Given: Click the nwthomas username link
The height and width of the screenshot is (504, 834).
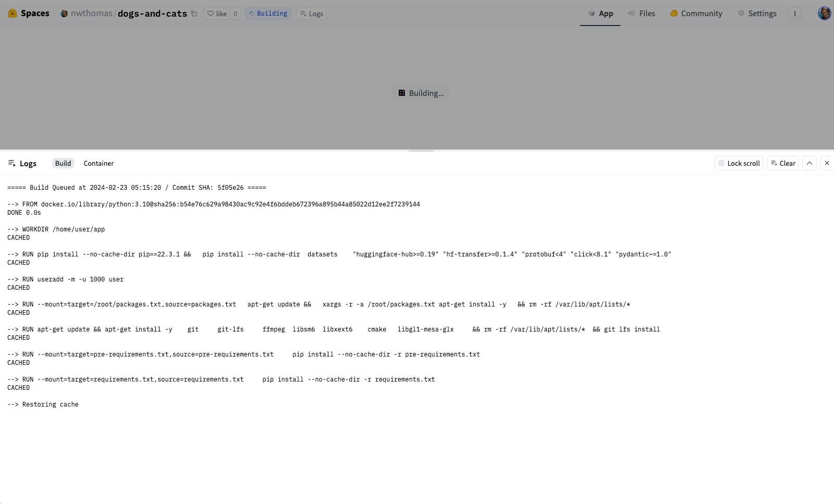Looking at the screenshot, I should (91, 14).
